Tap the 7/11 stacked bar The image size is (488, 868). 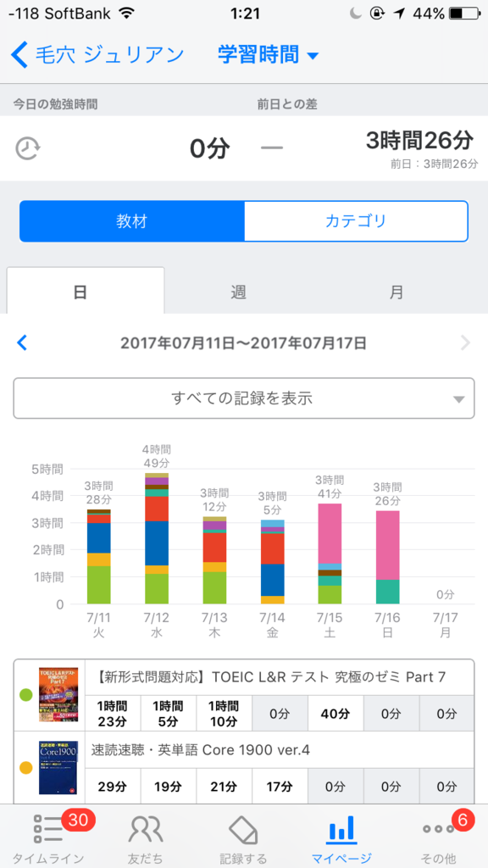point(99,556)
